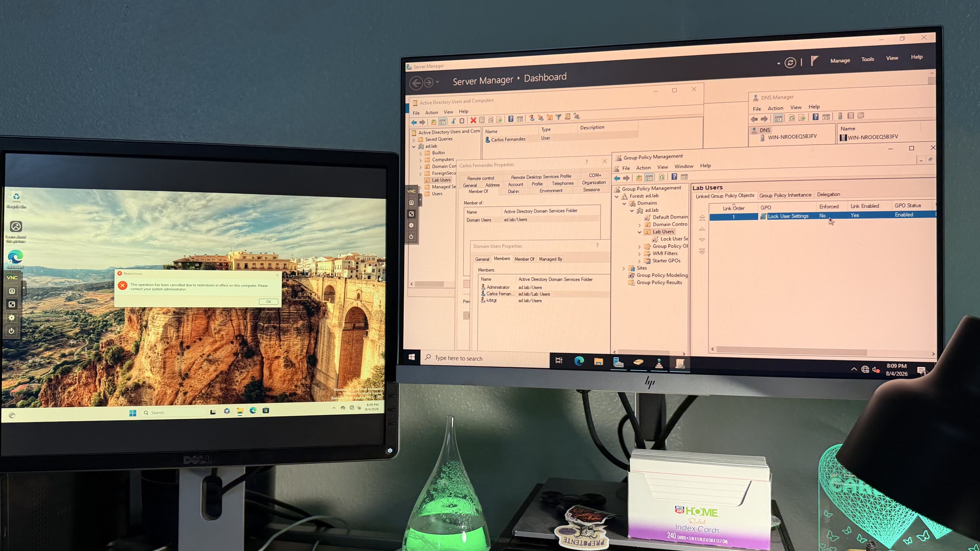Open the Manage menu in Server Manager
This screenshot has width=980, height=551.
tap(840, 60)
